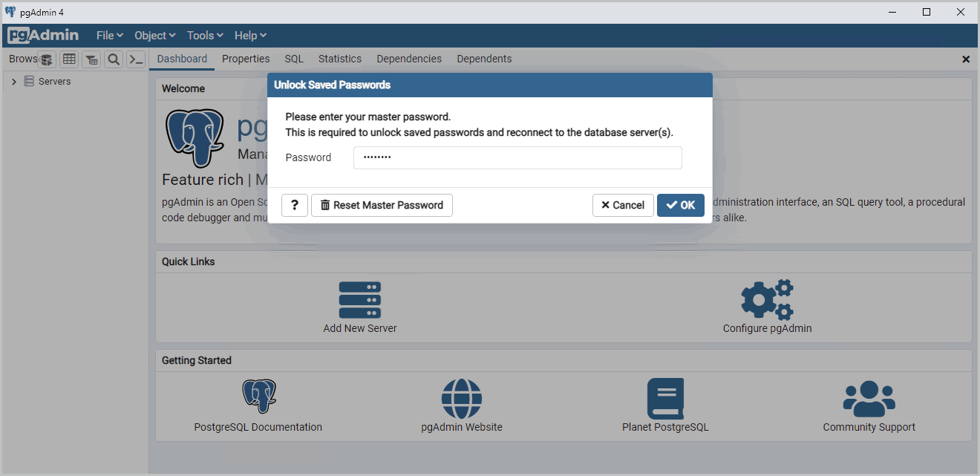Open Configure pgAdmin gears icon

[767, 300]
